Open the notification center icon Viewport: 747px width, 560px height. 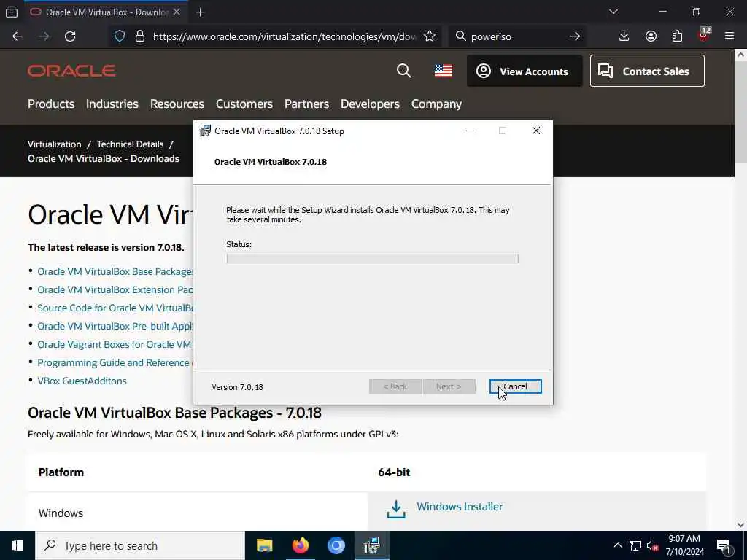coord(724,545)
